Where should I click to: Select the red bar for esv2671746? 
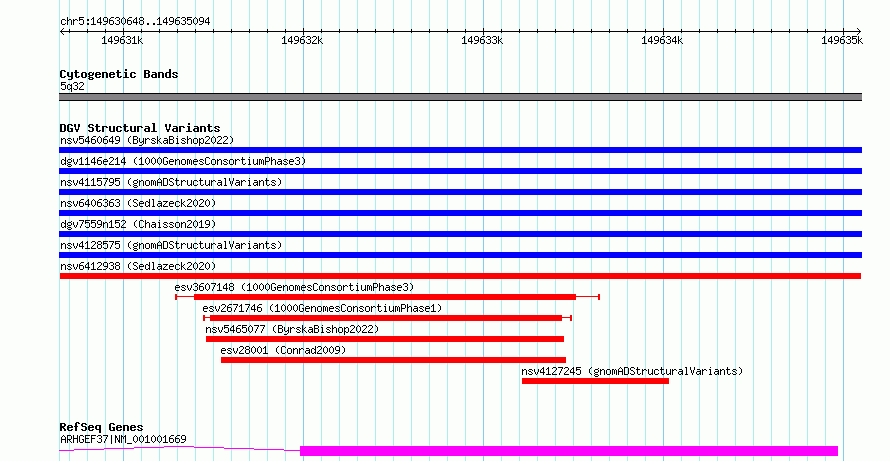(386, 318)
